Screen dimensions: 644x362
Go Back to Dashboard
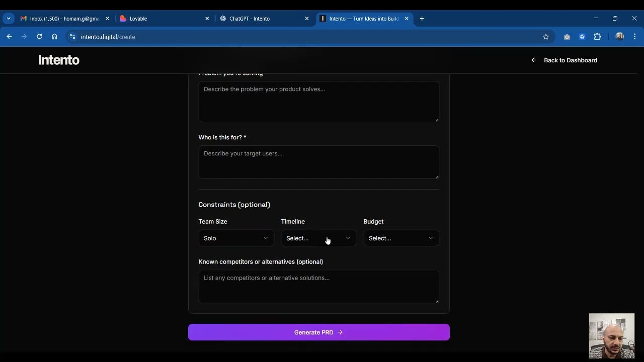564,60
